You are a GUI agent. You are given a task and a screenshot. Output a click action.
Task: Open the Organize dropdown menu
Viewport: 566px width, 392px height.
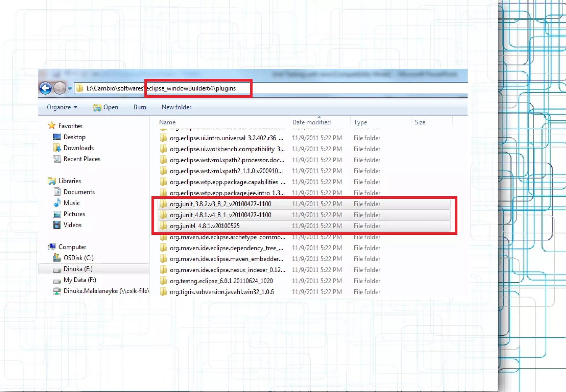(62, 107)
